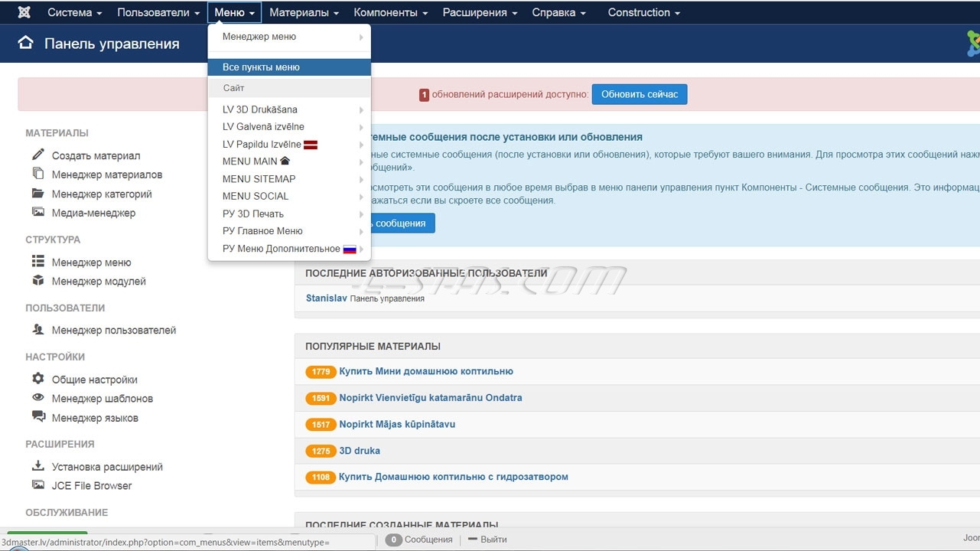Open the Система dropdown menu

(x=75, y=12)
